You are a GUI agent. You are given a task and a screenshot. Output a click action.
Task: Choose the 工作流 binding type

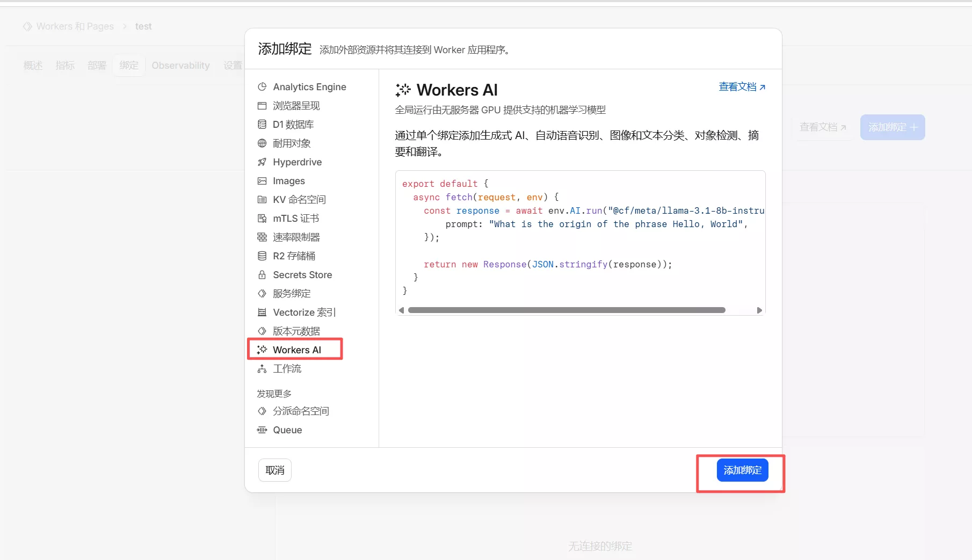(x=286, y=368)
